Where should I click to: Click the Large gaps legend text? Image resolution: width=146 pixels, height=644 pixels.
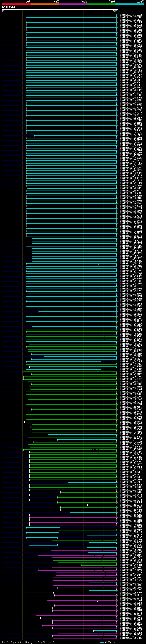28,642
